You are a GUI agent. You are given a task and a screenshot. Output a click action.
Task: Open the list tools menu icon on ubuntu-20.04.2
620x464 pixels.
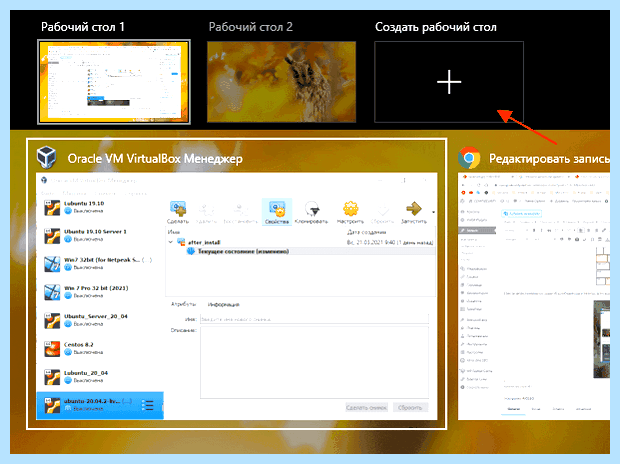pos(147,405)
